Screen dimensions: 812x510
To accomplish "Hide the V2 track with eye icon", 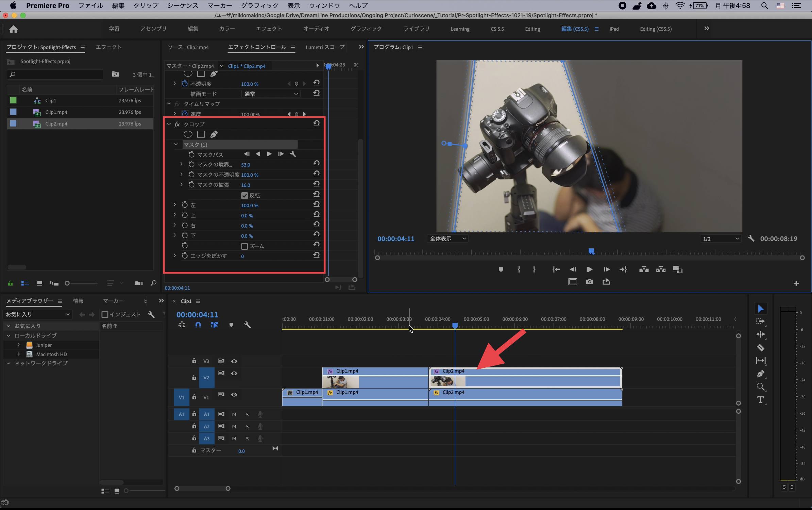I will (234, 373).
